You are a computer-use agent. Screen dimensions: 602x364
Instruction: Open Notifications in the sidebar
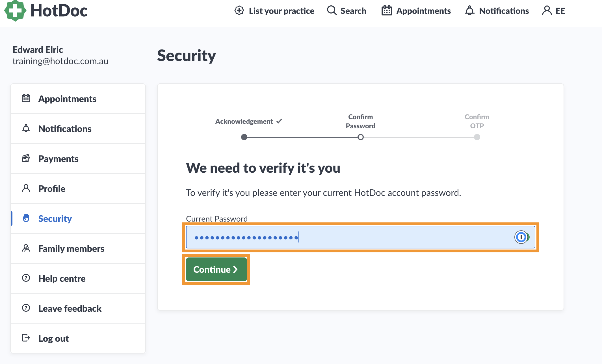(78, 129)
